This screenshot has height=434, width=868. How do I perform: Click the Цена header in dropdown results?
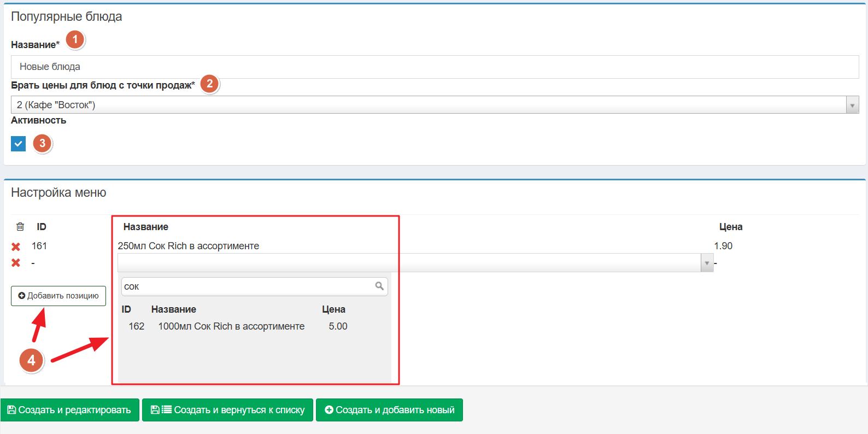(x=333, y=309)
